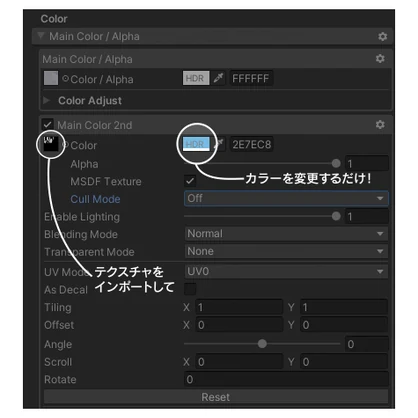
Task: Click the Angle slider handle
Action: pos(262,344)
